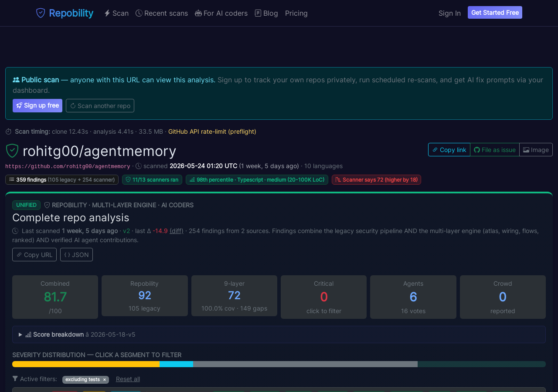The width and height of the screenshot is (558, 392).
Task: Click the clock icon beside Last scanned
Action: coord(15,231)
